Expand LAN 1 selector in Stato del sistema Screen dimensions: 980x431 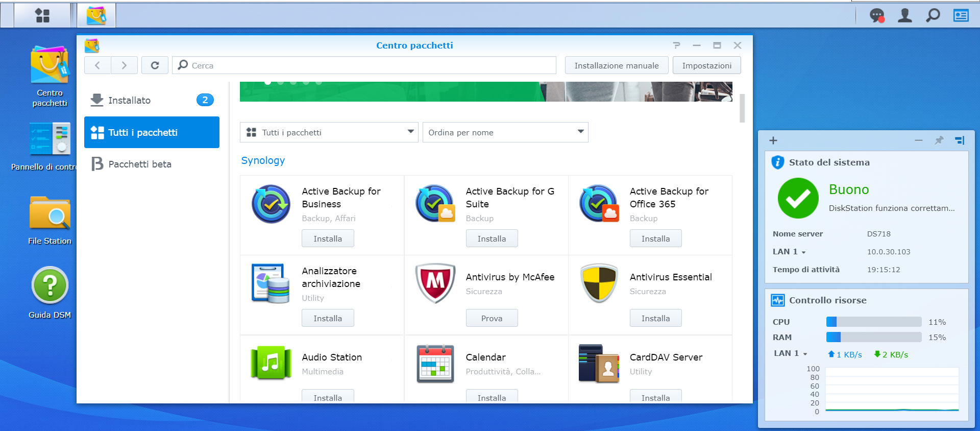(x=789, y=252)
